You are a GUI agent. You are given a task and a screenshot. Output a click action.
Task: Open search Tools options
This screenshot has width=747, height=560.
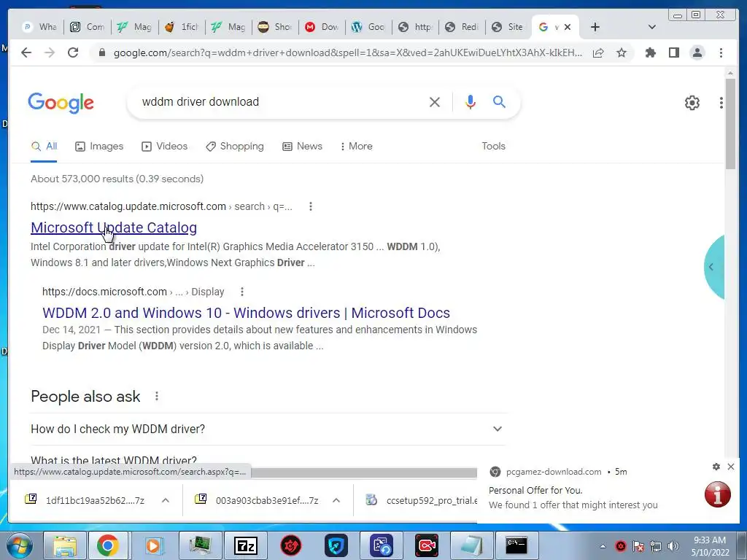(x=493, y=146)
